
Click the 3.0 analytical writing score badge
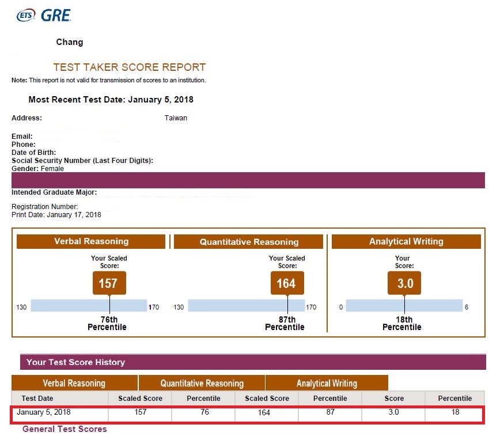coord(404,283)
